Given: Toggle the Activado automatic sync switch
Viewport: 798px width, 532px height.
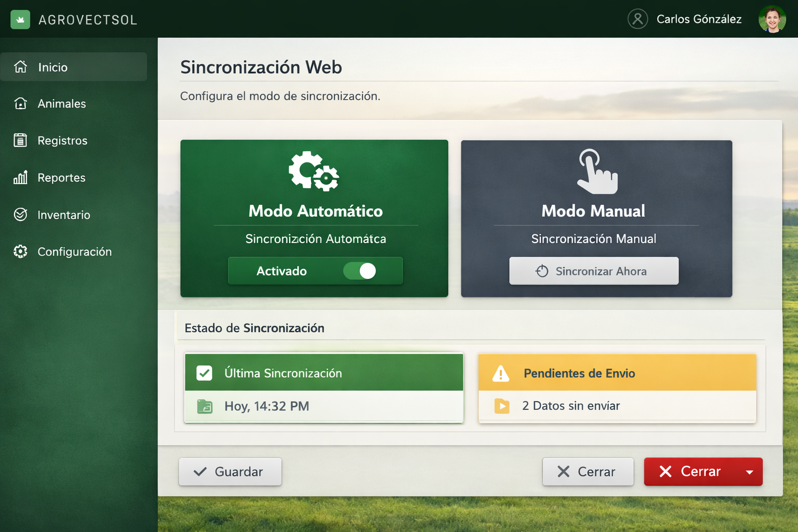Looking at the screenshot, I should pyautogui.click(x=360, y=271).
